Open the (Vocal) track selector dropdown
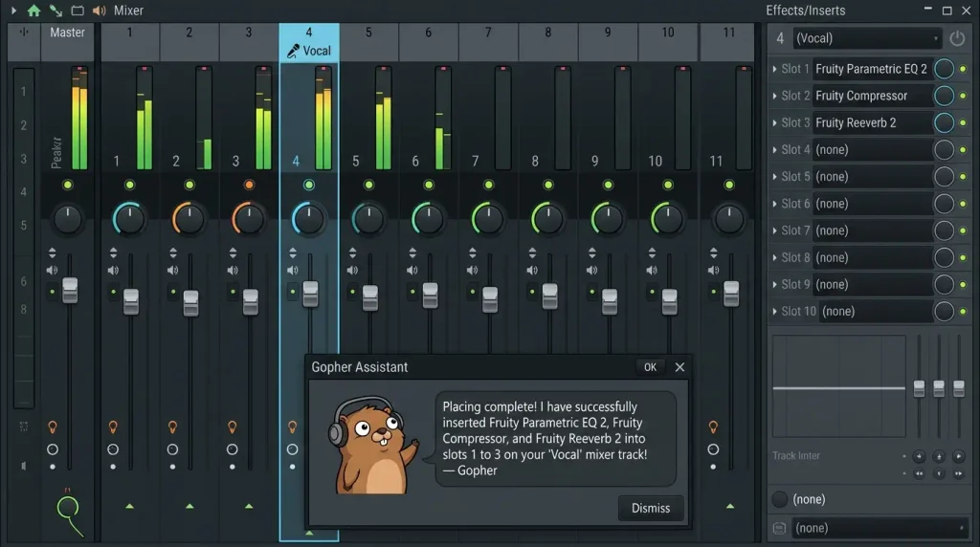980x547 pixels. click(867, 38)
